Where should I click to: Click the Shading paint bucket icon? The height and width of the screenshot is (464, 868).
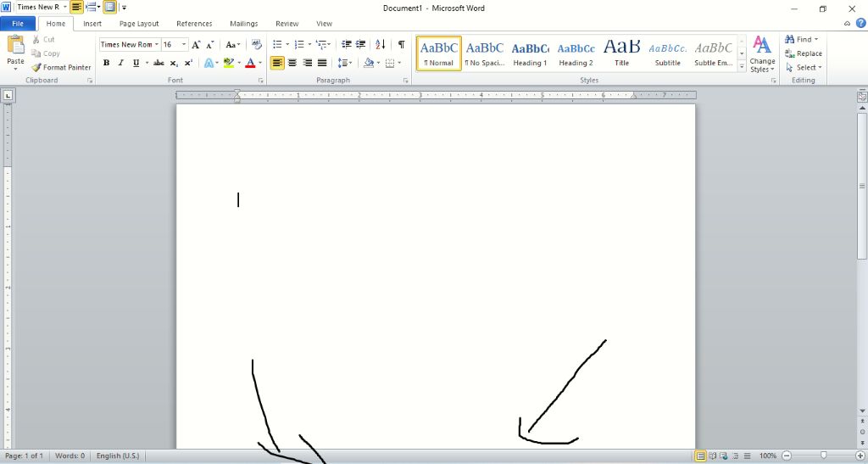click(369, 63)
